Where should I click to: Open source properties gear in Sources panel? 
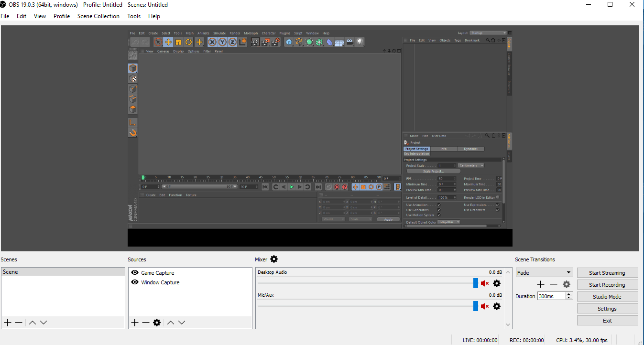157,323
